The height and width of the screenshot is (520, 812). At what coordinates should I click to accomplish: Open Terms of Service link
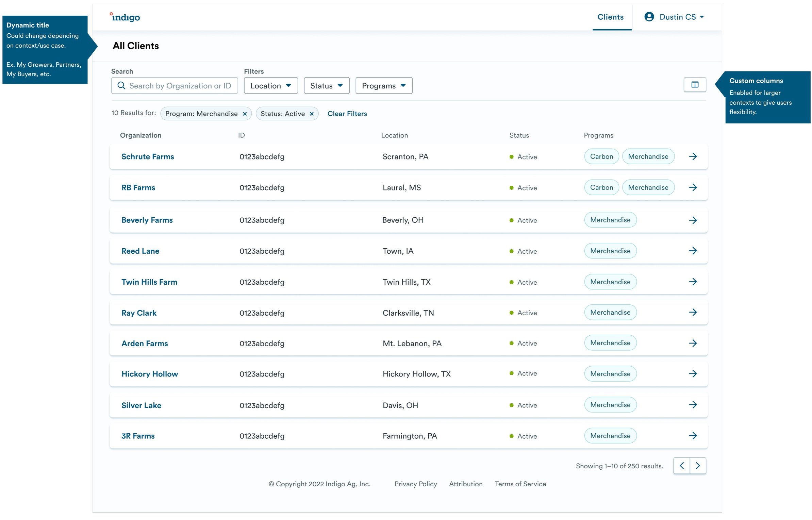point(520,484)
